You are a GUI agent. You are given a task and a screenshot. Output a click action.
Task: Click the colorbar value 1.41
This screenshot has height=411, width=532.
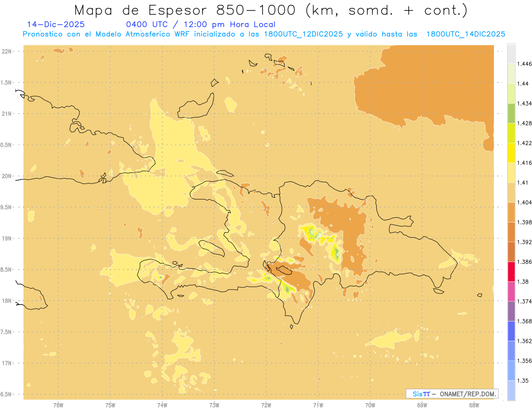pos(523,183)
